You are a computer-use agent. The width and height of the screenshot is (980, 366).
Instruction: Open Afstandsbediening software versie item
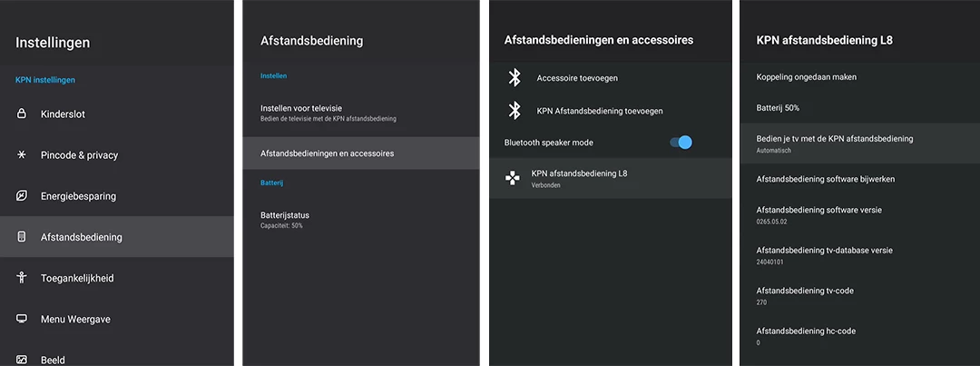pos(860,215)
